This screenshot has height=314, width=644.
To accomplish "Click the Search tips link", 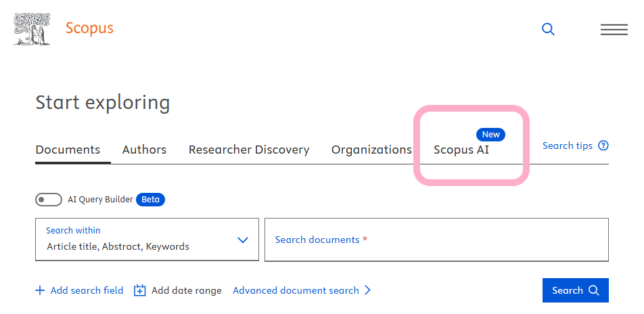I will (x=568, y=145).
